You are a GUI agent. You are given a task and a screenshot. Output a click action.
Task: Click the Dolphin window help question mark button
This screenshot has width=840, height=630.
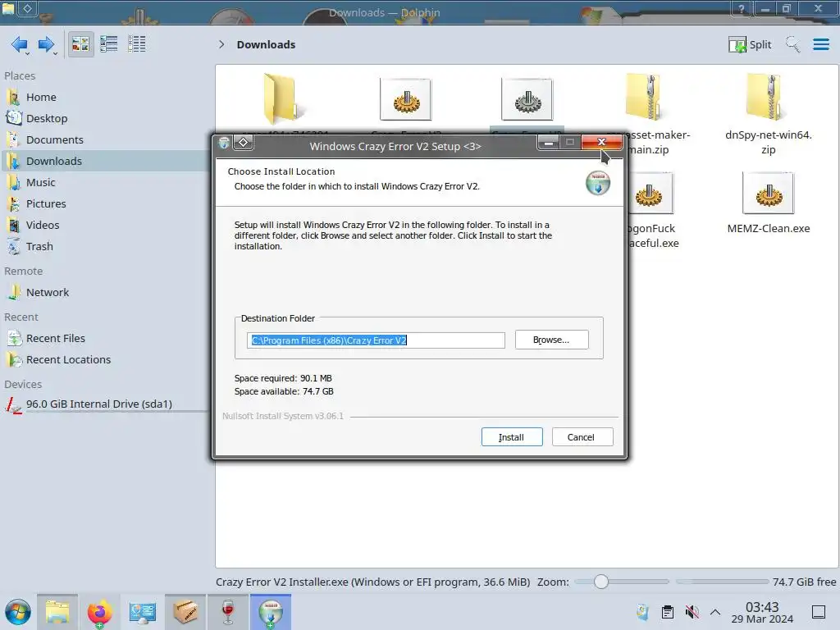[742, 8]
